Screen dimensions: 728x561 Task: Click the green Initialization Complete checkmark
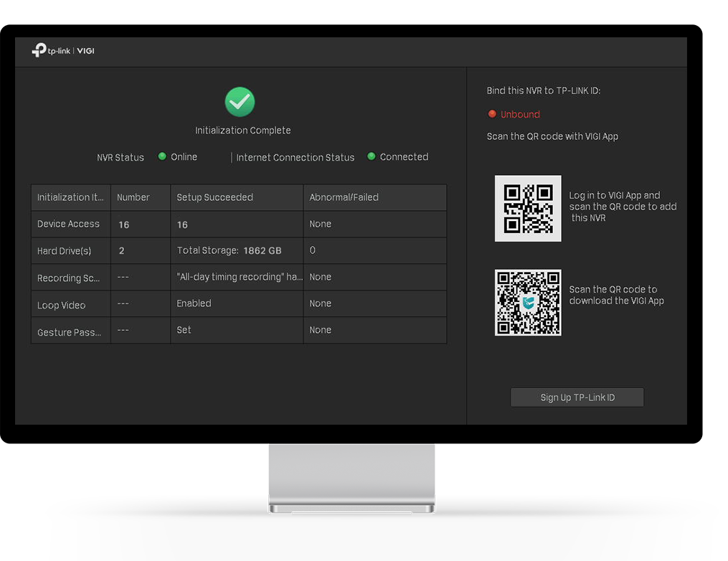coord(240,102)
